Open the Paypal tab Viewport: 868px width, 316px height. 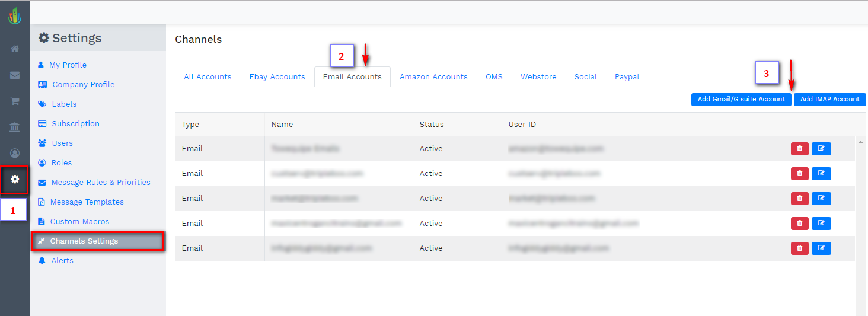627,77
